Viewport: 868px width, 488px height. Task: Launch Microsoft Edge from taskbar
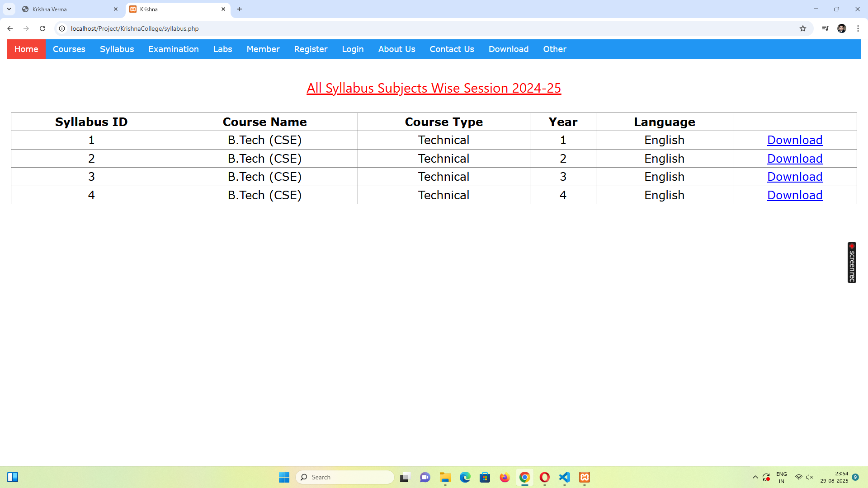point(465,477)
